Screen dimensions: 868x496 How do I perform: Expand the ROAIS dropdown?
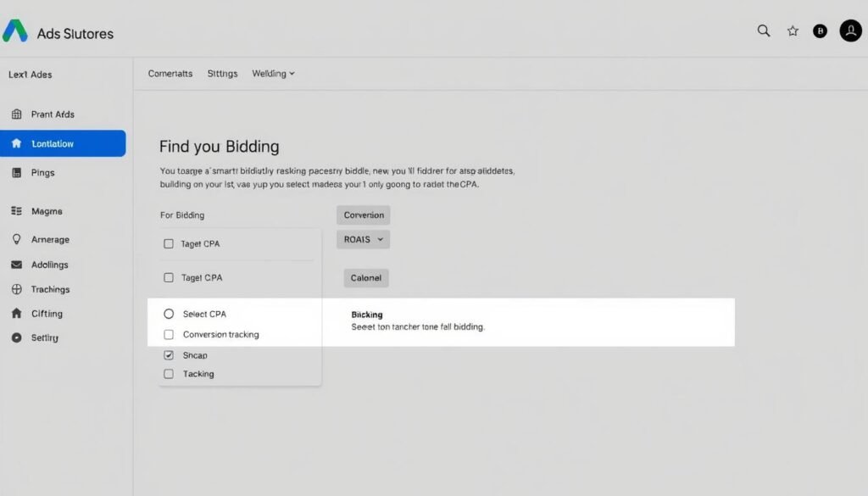(x=363, y=240)
